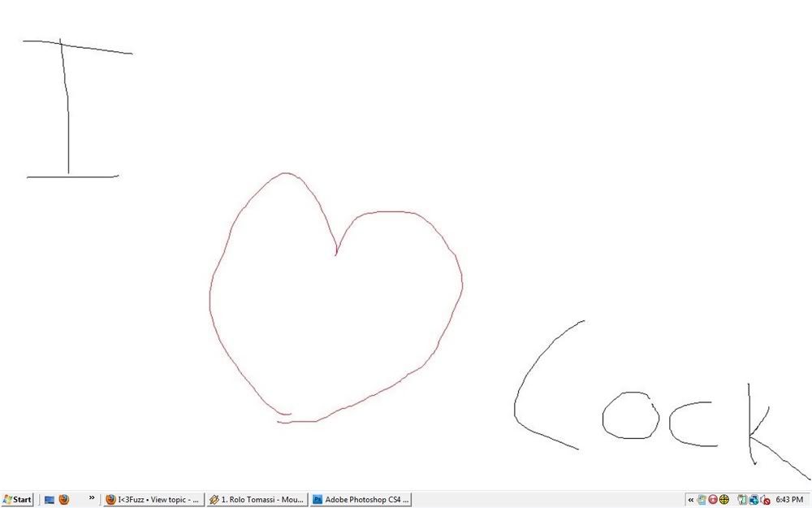Image resolution: width=812 pixels, height=508 pixels.
Task: Launch Firefox from the Quick Launch bar
Action: click(64, 500)
